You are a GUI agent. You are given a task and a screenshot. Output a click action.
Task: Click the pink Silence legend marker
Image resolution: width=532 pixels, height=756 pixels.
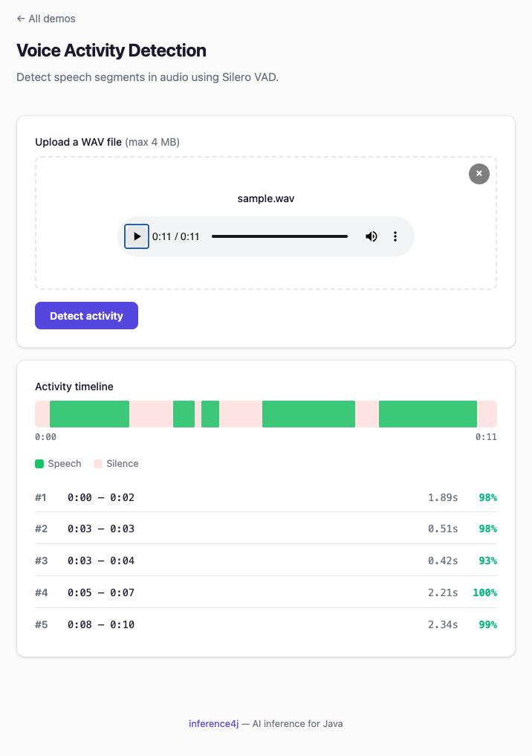97,463
